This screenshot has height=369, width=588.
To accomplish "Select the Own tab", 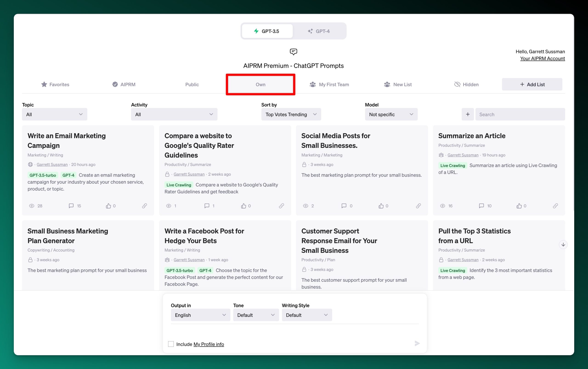I will 260,85.
